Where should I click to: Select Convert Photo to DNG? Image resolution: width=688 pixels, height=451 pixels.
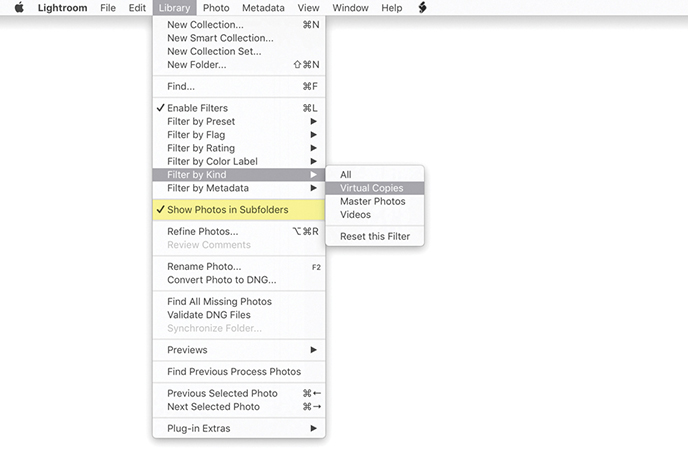point(221,280)
